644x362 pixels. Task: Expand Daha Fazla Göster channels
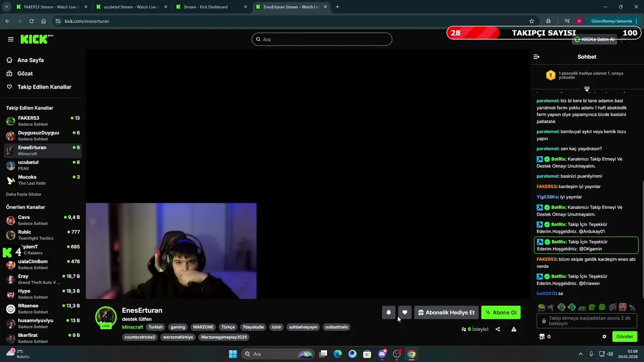24,194
